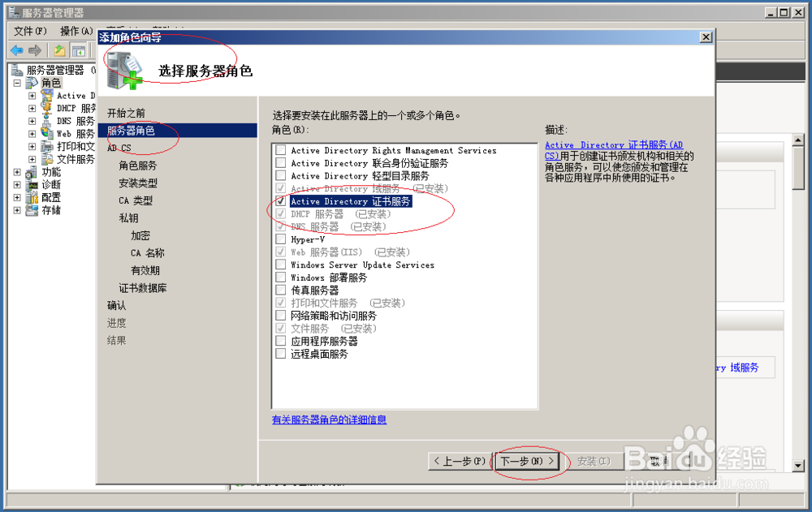This screenshot has width=812, height=512.
Task: Toggle the show/hide console tree toolbar icon
Action: (x=79, y=51)
